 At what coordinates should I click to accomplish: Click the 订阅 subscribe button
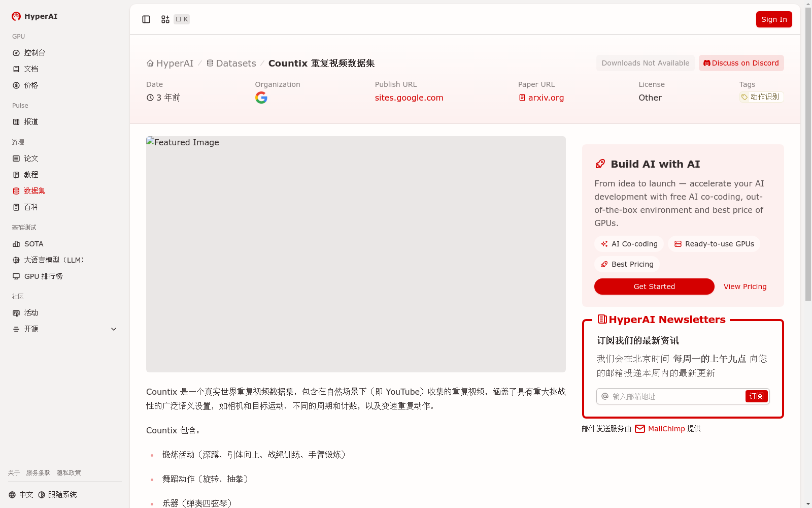tap(756, 396)
